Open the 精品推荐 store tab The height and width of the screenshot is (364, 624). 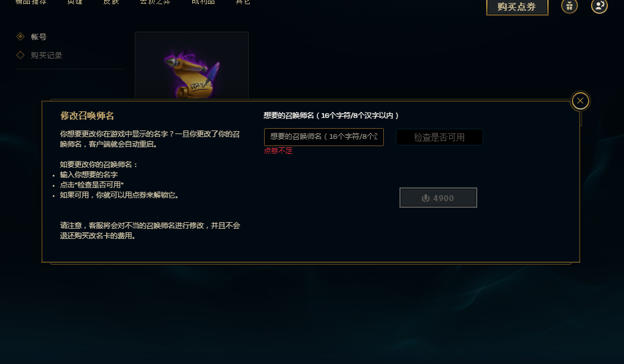31,2
